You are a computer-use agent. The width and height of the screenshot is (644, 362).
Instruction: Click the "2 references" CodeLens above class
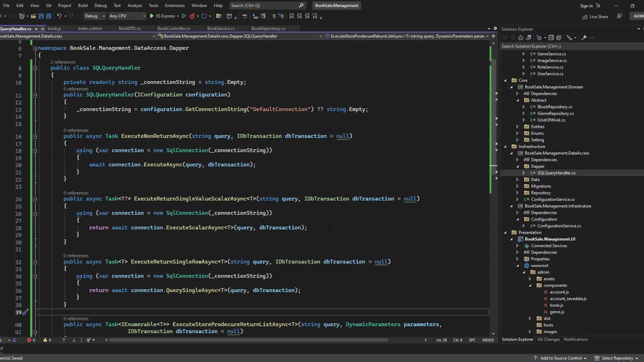[x=63, y=62]
